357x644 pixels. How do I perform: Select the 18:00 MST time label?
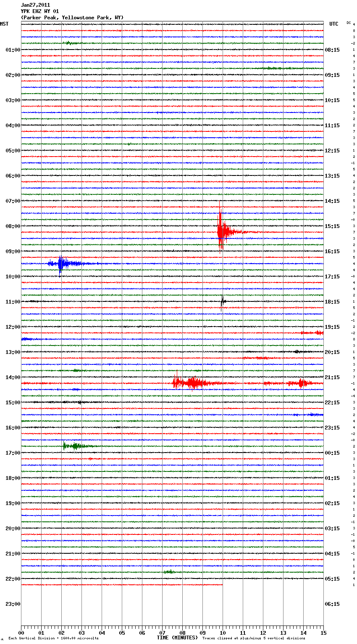coord(13,478)
